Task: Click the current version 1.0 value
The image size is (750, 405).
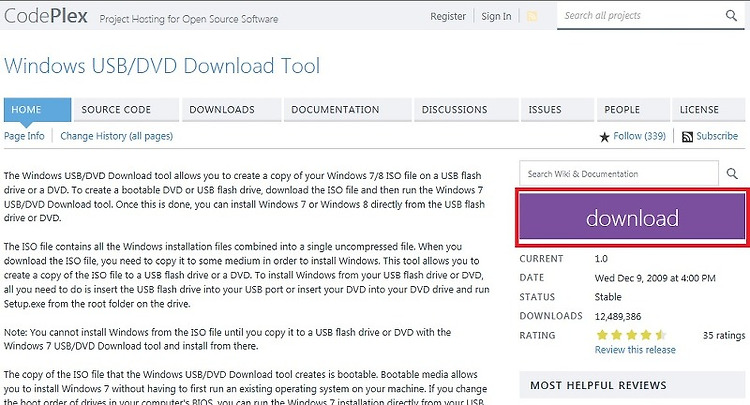Action: 601,259
